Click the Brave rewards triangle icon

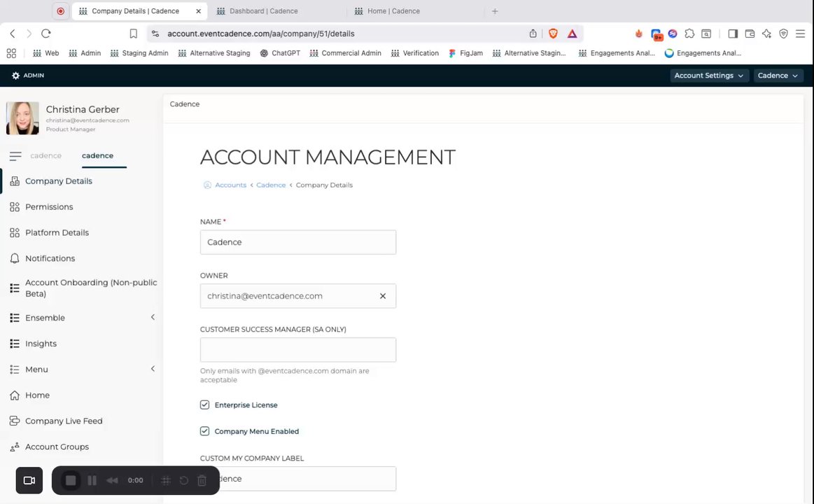point(572,34)
